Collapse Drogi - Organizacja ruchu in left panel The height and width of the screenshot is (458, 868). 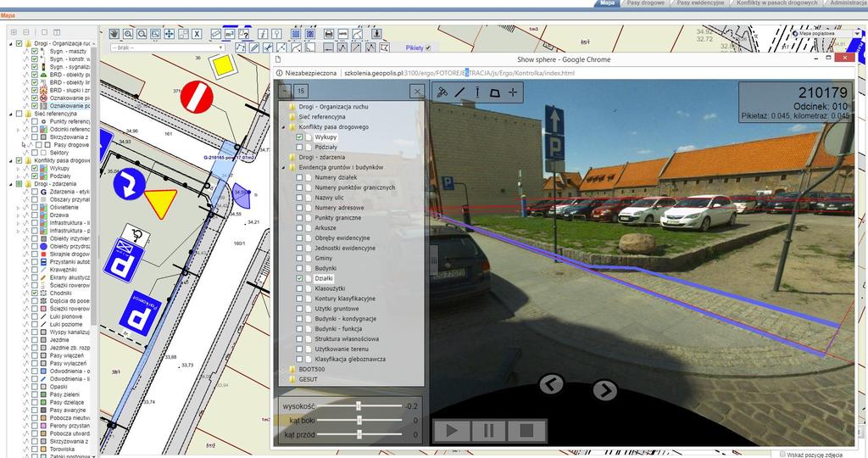point(11,43)
